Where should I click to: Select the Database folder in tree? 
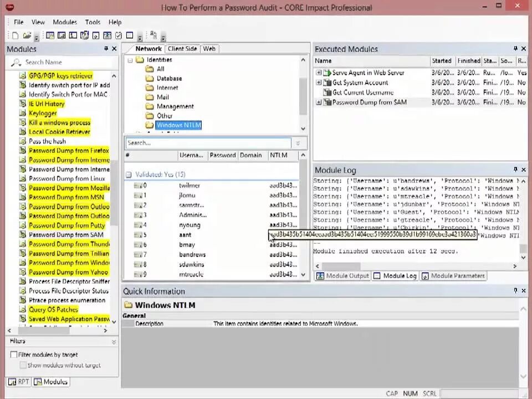169,78
